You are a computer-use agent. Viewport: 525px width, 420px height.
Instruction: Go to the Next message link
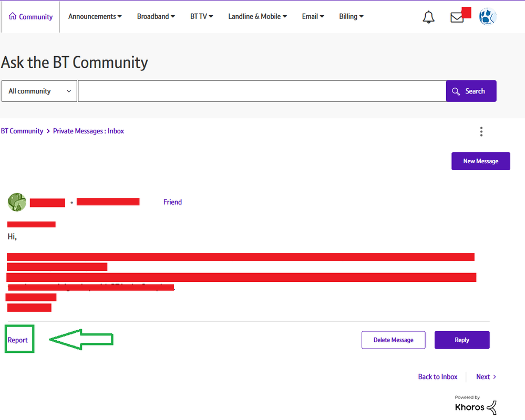click(x=486, y=377)
